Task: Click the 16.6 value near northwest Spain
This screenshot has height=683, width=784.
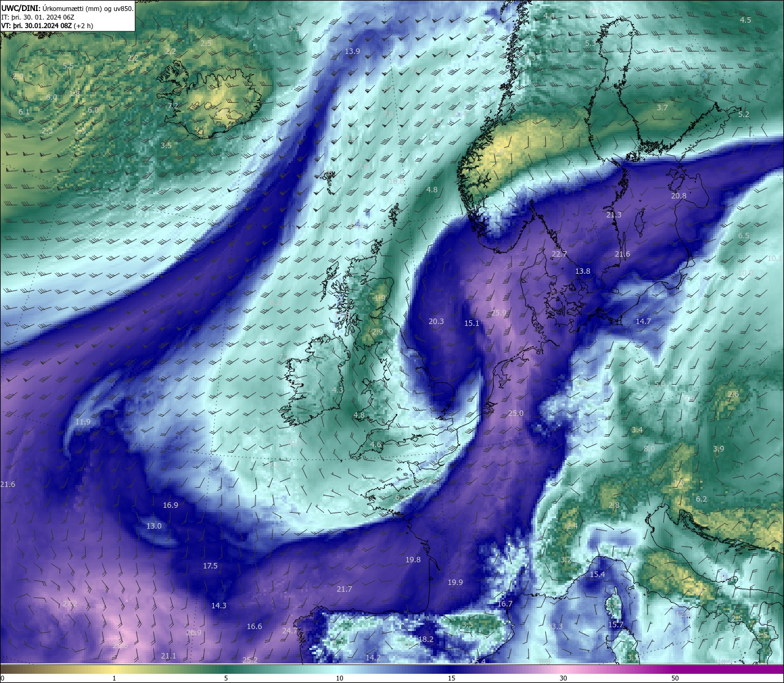Action: [x=254, y=627]
